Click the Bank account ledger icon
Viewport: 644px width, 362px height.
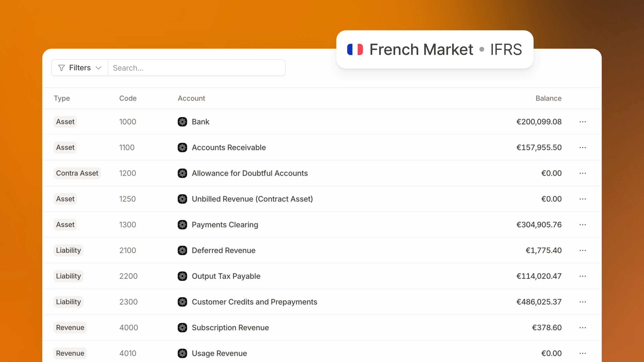pos(182,122)
